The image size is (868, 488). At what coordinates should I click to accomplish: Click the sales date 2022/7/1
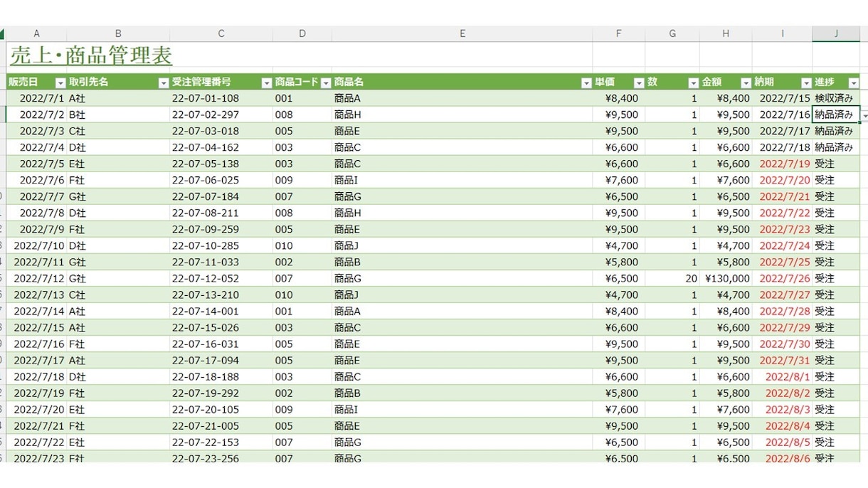pyautogui.click(x=36, y=98)
